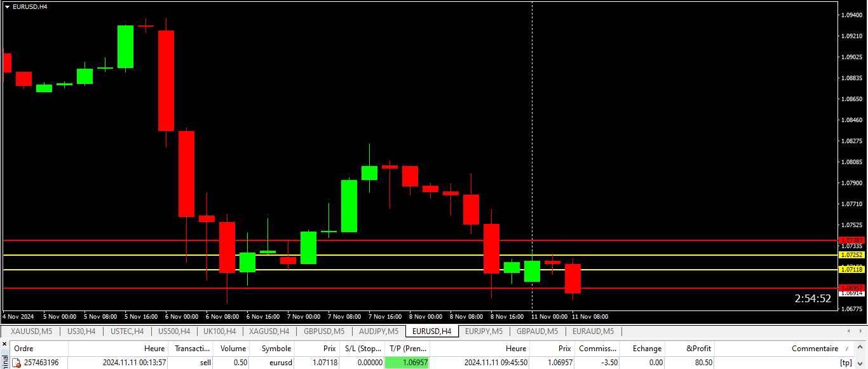
Task: Close the terminal panel with the X
Action: (x=4, y=345)
